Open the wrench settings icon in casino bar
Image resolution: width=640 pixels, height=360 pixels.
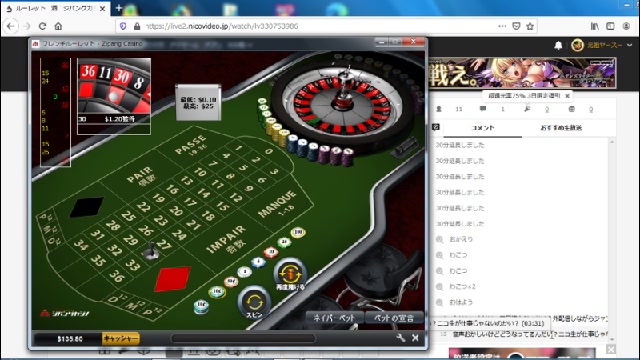tap(400, 338)
